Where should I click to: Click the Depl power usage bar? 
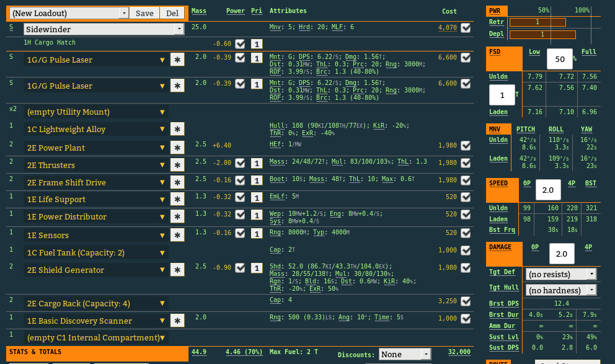pyautogui.click(x=542, y=35)
